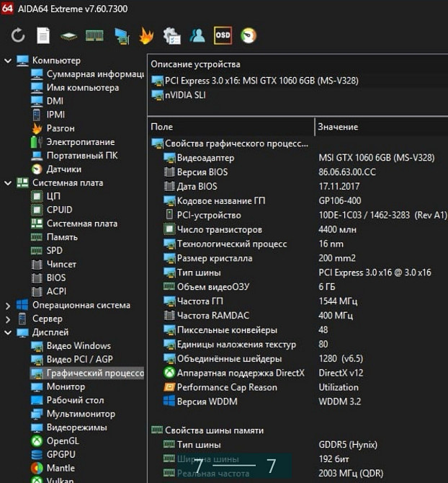Open the OSD panel icon
Viewport: 448px width, 483px height.
(x=223, y=35)
